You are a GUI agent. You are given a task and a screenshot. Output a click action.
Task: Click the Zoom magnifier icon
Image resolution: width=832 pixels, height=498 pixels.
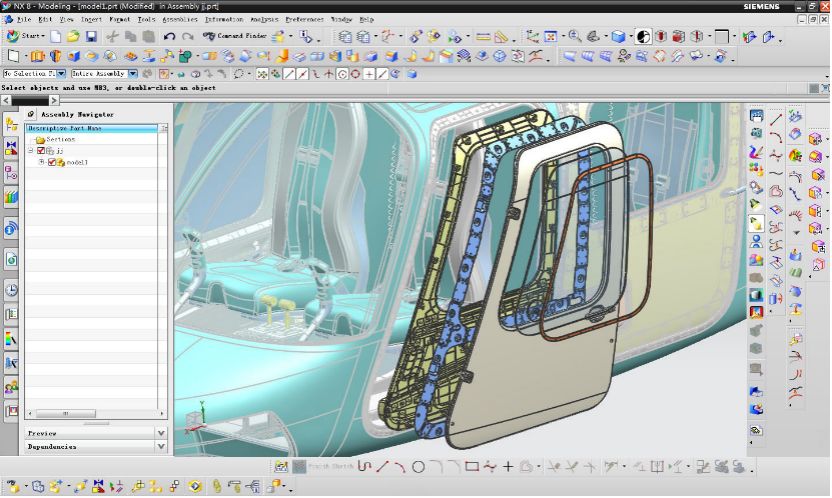click(x=575, y=37)
